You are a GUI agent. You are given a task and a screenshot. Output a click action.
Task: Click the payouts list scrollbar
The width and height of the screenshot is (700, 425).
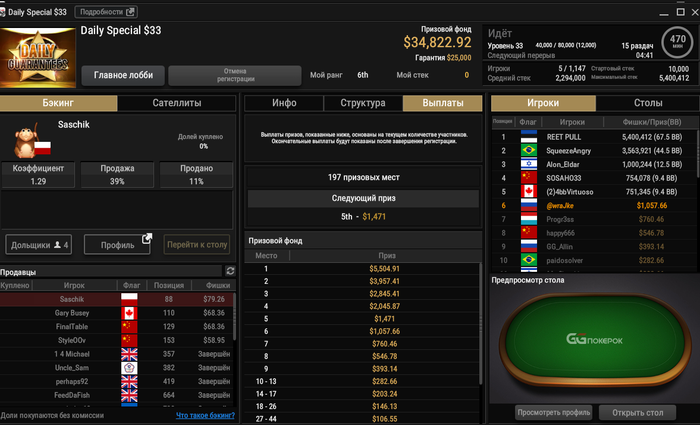tap(480, 323)
